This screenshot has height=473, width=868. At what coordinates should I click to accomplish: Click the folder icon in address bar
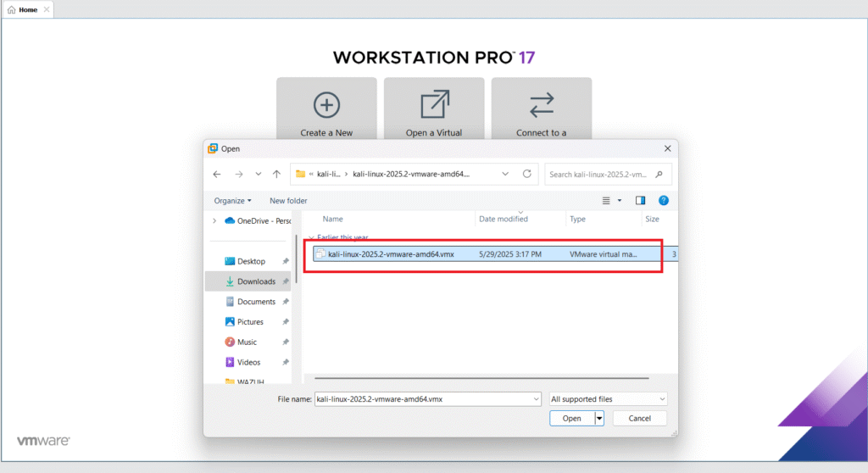coord(301,174)
